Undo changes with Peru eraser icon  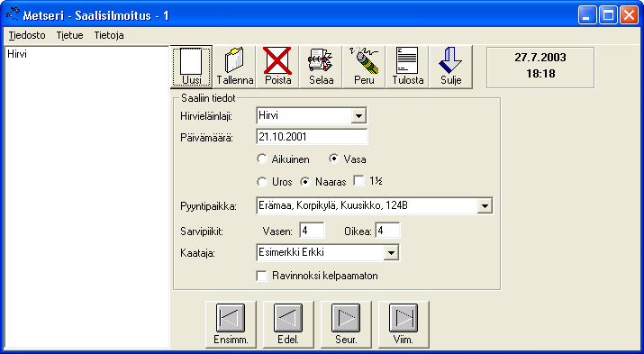point(364,67)
